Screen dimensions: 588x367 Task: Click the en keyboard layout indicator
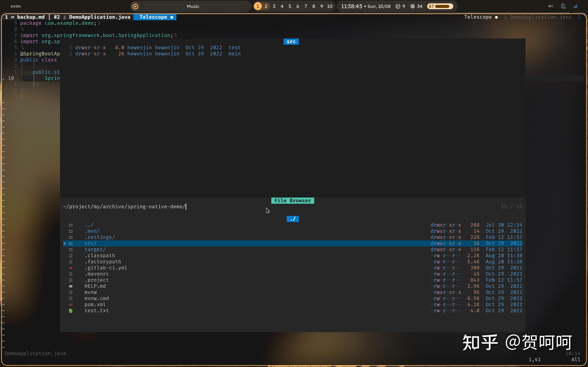coord(551,6)
